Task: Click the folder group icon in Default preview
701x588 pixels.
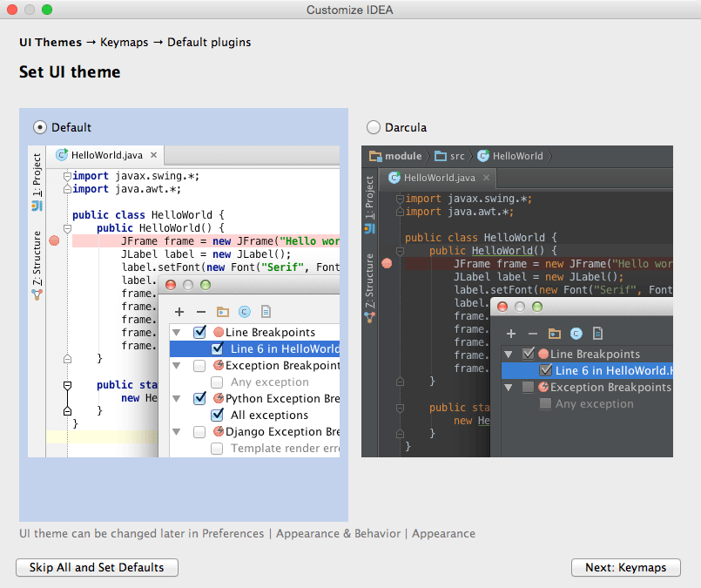Action: click(x=223, y=312)
